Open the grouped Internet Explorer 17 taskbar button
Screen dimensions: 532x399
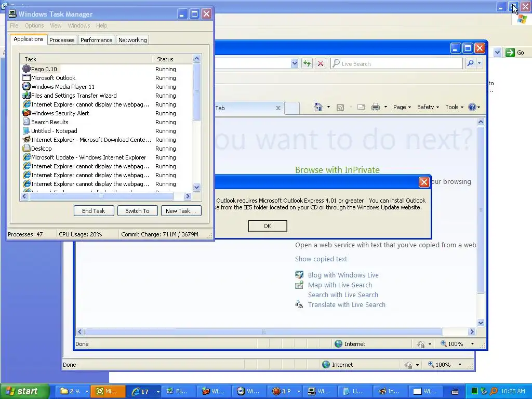[x=144, y=391]
